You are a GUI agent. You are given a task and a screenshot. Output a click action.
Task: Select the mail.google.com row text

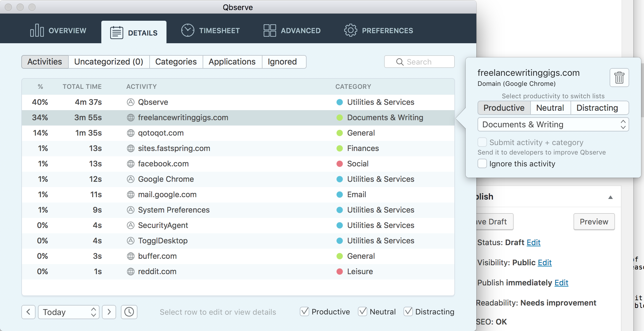[x=167, y=195]
